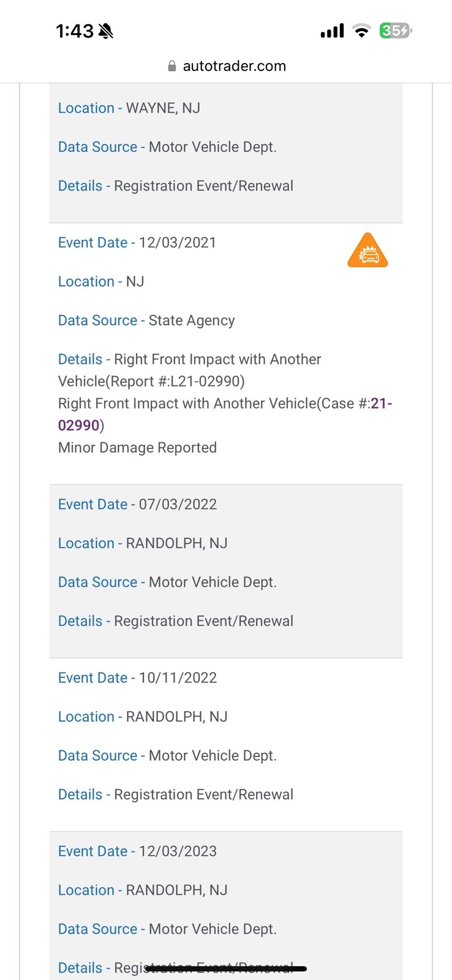
Task: Tap the Wi-Fi status icon
Action: tap(362, 31)
